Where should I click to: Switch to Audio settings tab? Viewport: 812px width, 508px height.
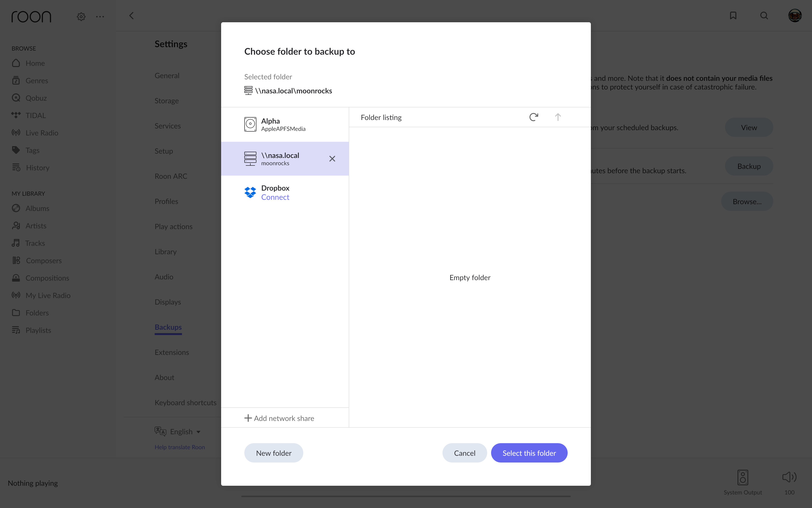(x=164, y=277)
